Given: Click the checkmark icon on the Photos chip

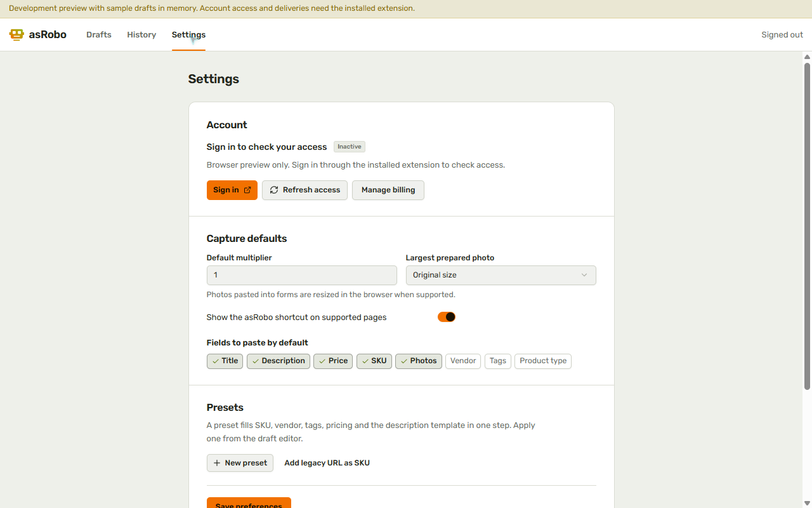Looking at the screenshot, I should click(404, 361).
